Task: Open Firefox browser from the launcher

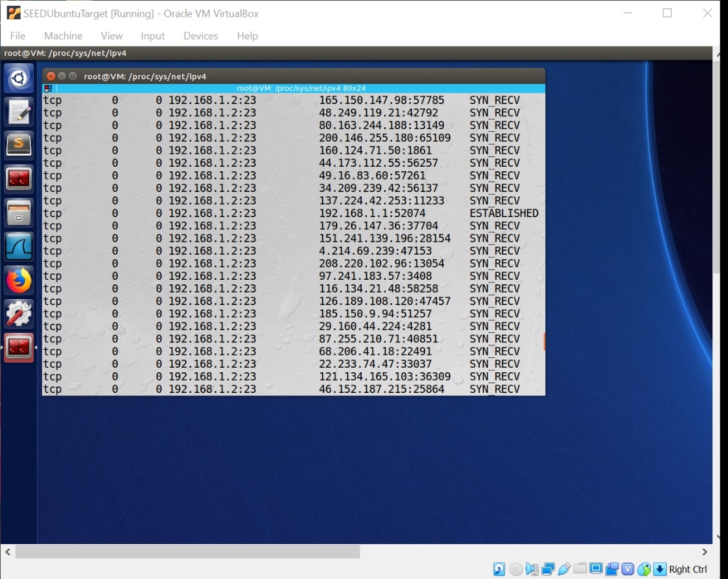Action: [19, 280]
